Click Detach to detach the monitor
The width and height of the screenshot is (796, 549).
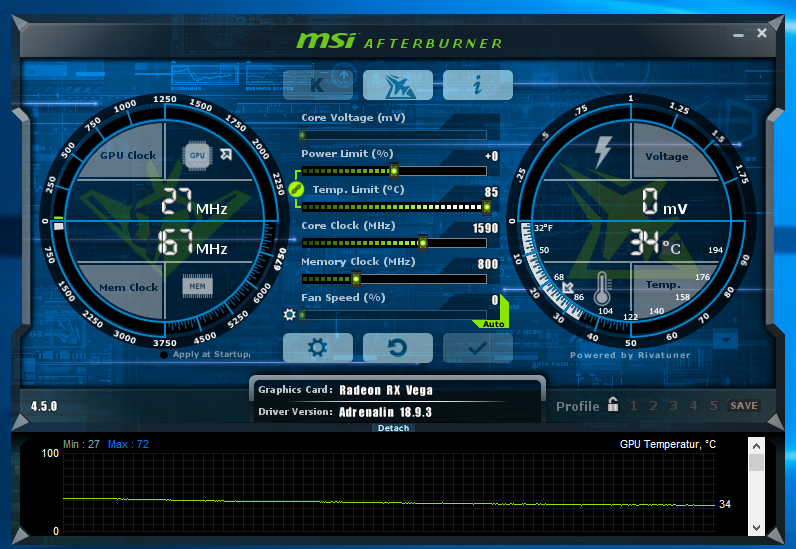click(x=393, y=428)
